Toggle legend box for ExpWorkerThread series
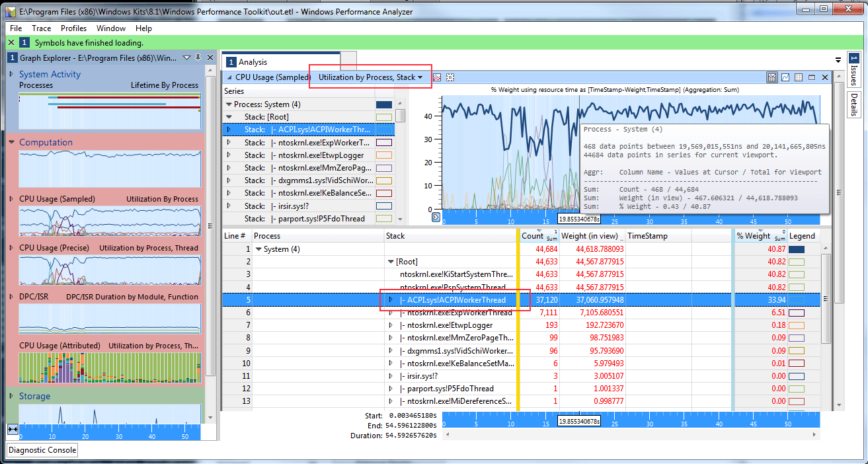 coord(383,142)
